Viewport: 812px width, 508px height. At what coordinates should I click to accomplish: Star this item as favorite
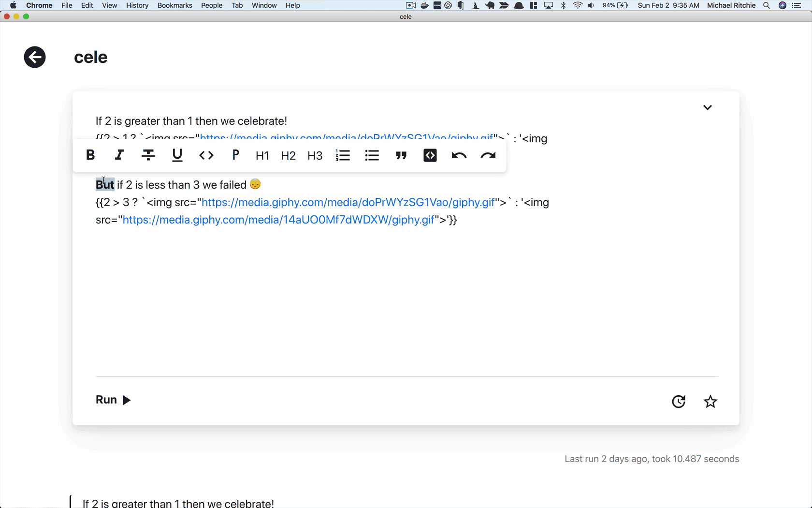710,402
